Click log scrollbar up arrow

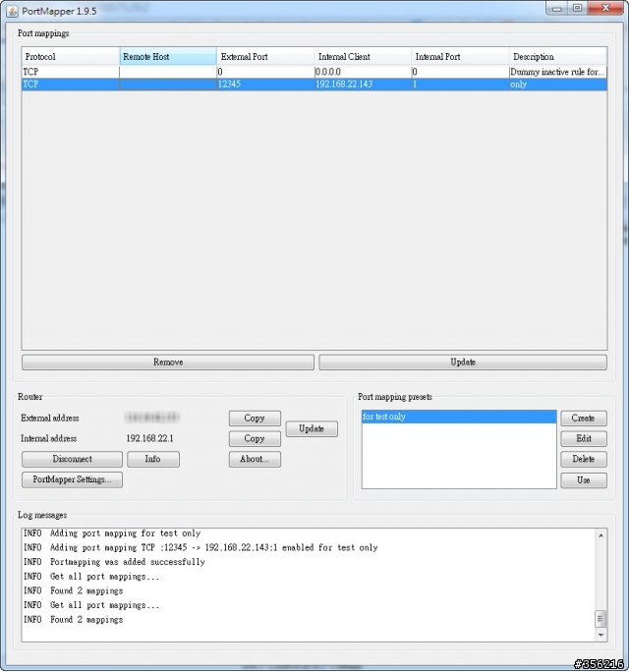pyautogui.click(x=600, y=535)
